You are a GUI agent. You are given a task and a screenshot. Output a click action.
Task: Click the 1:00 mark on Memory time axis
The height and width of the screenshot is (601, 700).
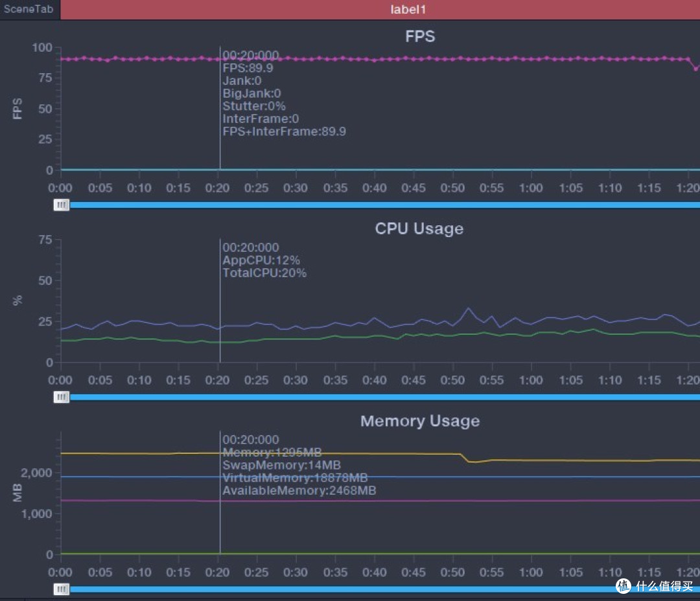point(531,573)
